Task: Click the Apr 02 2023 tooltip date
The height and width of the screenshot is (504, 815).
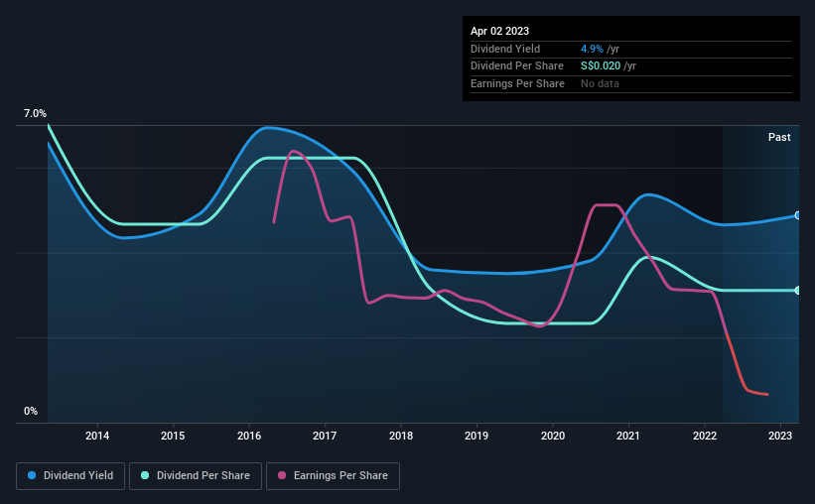Action: click(499, 31)
